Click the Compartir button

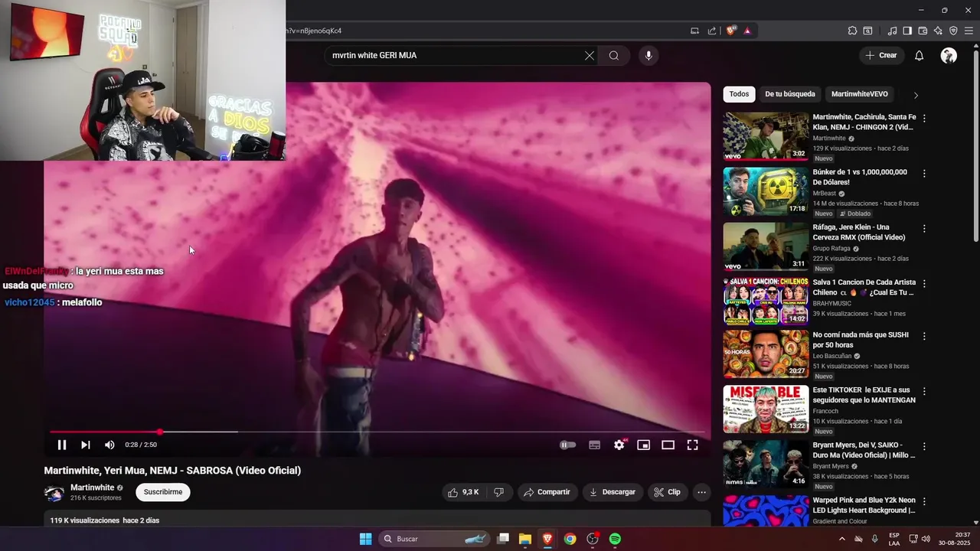pos(547,492)
